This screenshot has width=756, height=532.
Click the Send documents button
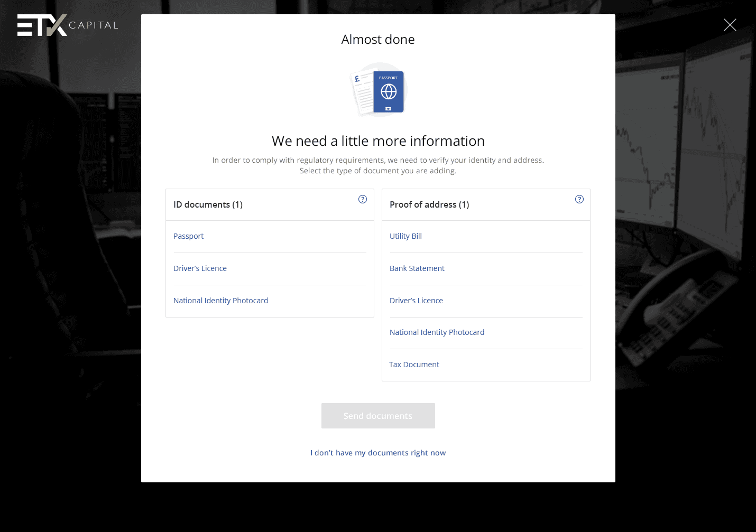tap(378, 416)
